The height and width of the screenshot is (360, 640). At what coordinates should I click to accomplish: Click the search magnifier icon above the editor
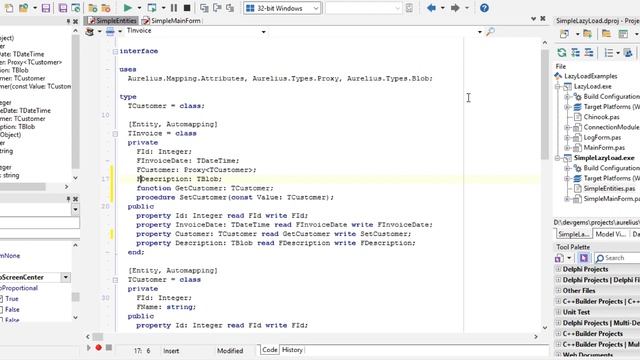[490, 31]
